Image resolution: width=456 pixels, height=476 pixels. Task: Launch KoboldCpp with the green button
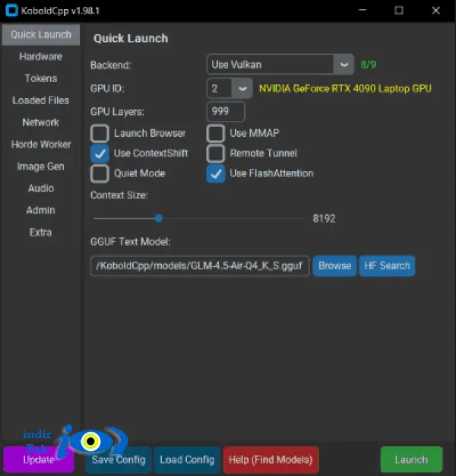411,459
